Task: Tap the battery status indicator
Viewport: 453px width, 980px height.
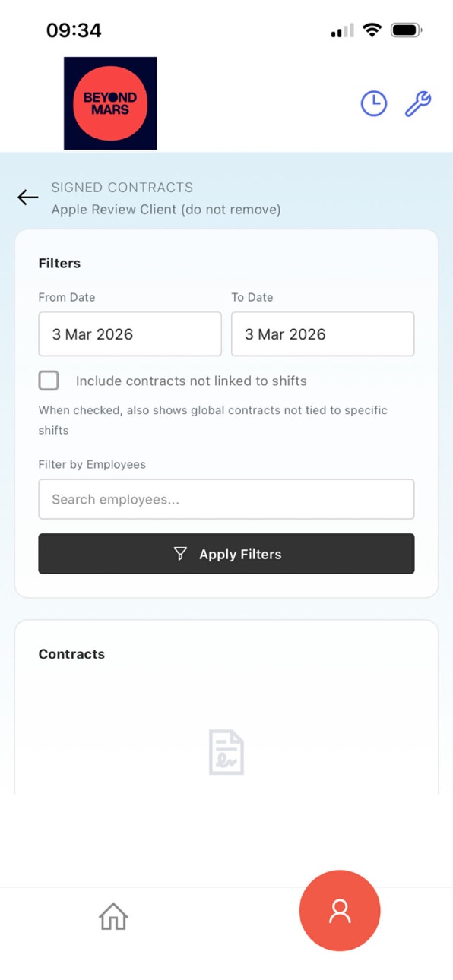Action: click(406, 30)
